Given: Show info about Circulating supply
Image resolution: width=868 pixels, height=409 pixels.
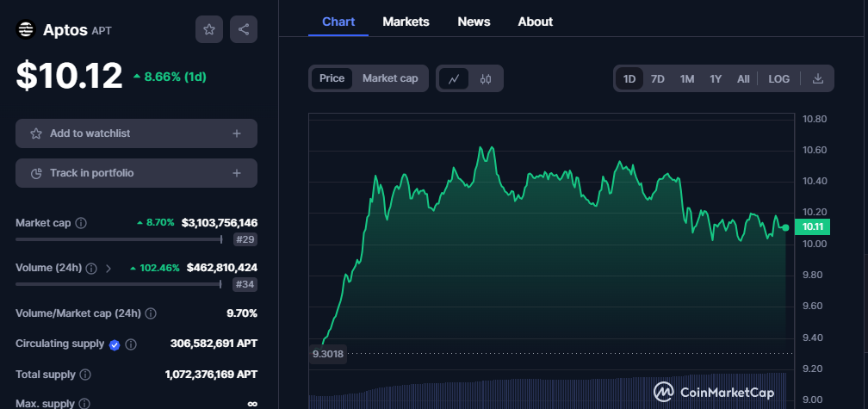Looking at the screenshot, I should (x=131, y=344).
